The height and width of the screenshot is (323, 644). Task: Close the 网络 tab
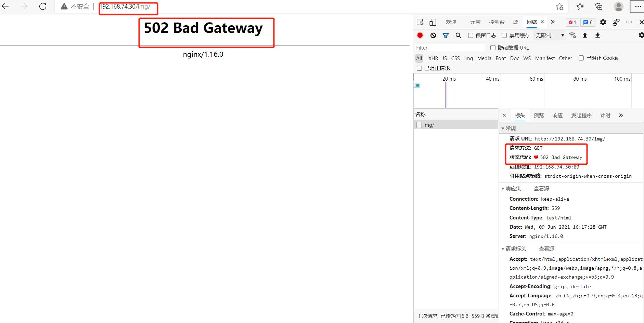(542, 22)
